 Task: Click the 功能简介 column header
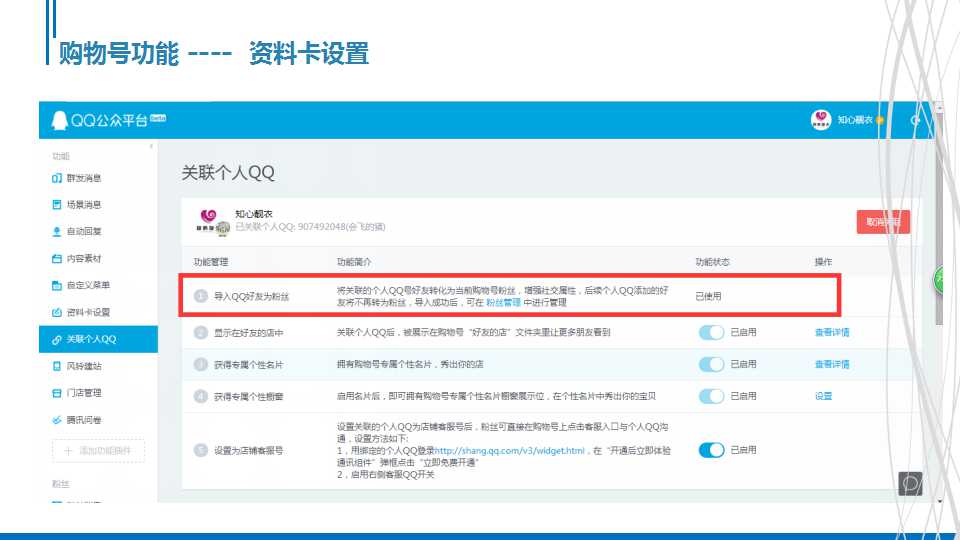(x=354, y=262)
